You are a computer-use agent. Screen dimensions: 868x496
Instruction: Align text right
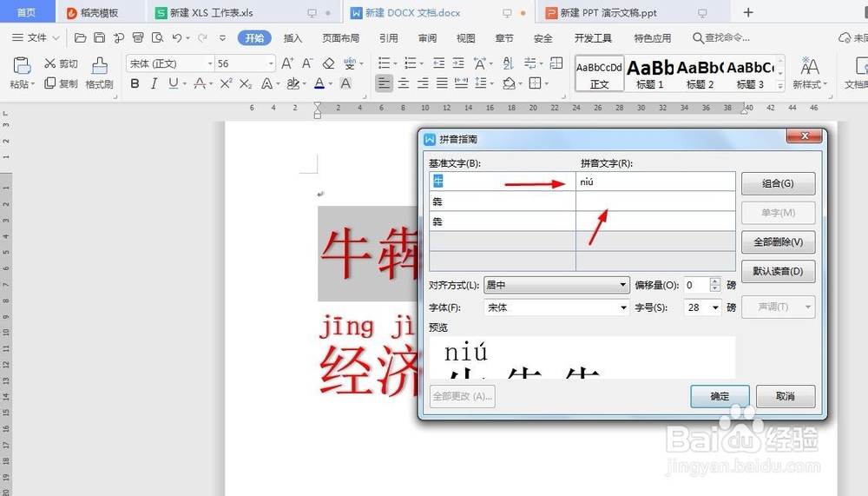pyautogui.click(x=423, y=83)
